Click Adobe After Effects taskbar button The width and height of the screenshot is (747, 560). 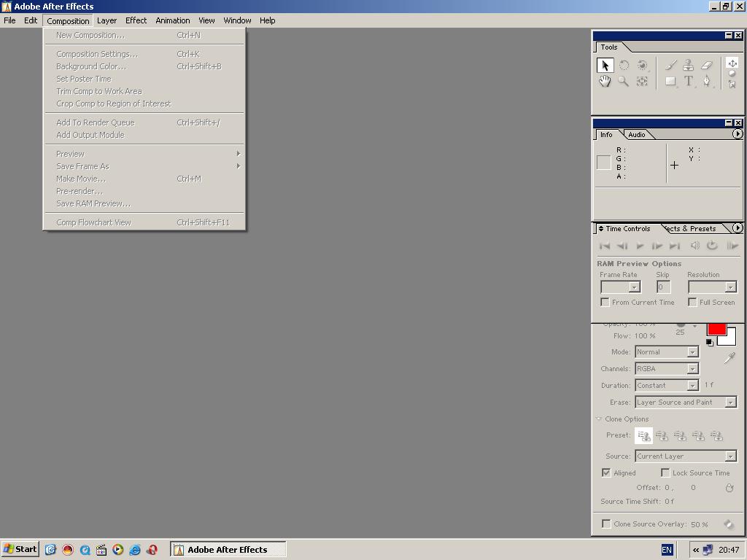(x=228, y=550)
